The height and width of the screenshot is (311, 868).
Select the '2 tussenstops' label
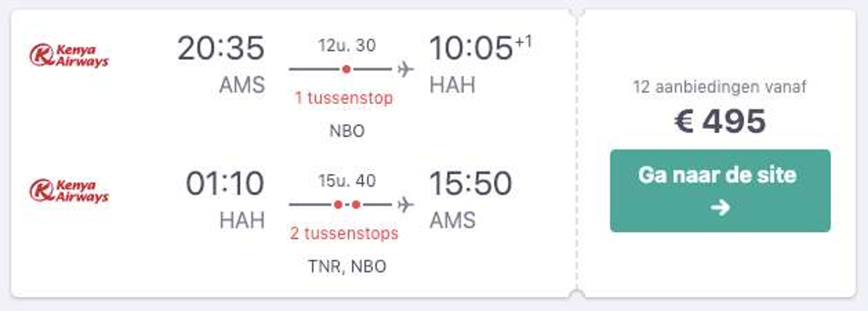tap(344, 233)
